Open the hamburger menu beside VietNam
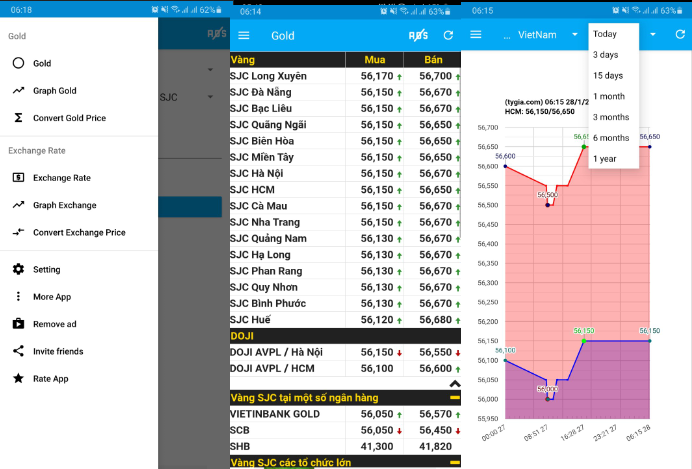Screen dimensions: 692x469 pyautogui.click(x=476, y=34)
